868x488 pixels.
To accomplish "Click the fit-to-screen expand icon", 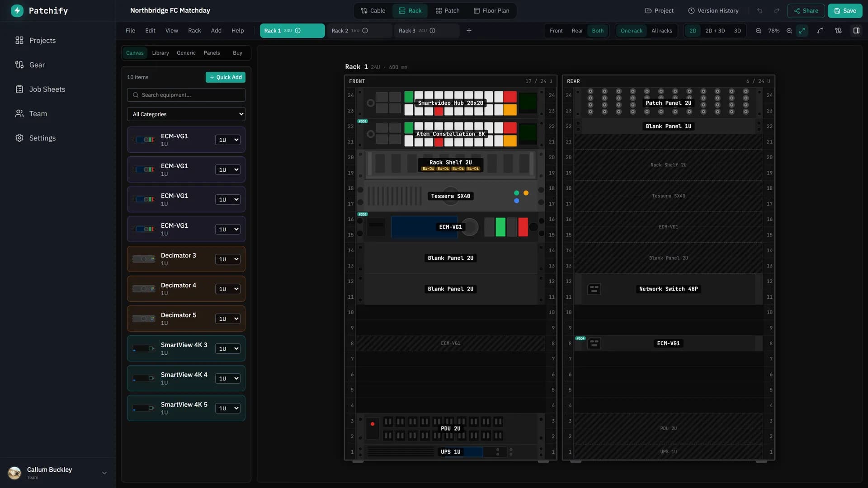I will tap(802, 31).
